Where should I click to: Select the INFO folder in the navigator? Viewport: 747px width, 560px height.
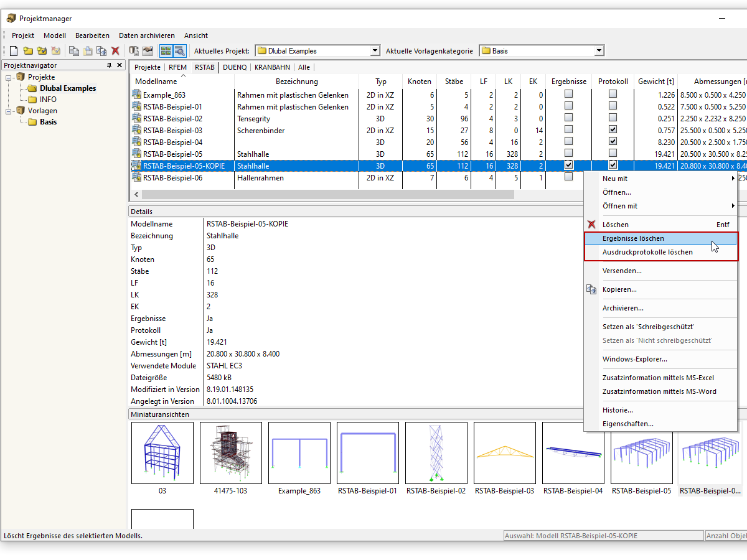pos(48,100)
